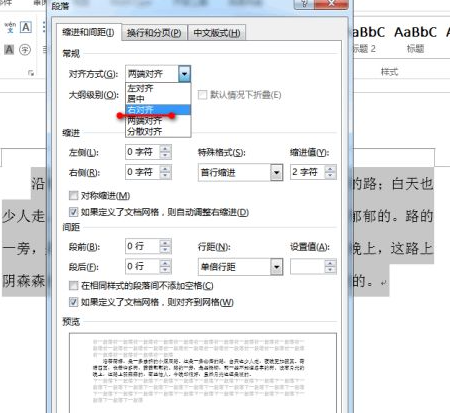Click the 段前 spacing field
This screenshot has height=413, width=450.
[143, 247]
